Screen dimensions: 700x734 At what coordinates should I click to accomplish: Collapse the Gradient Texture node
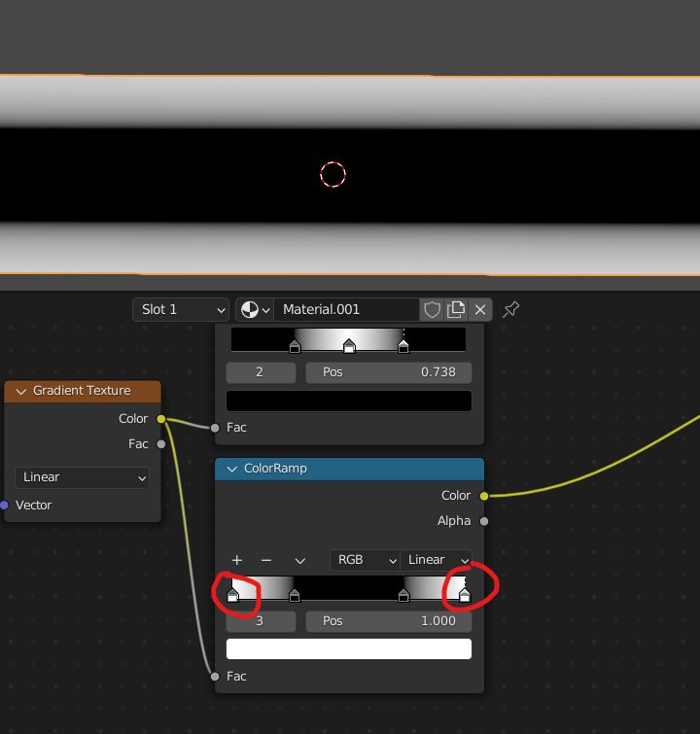tap(21, 391)
